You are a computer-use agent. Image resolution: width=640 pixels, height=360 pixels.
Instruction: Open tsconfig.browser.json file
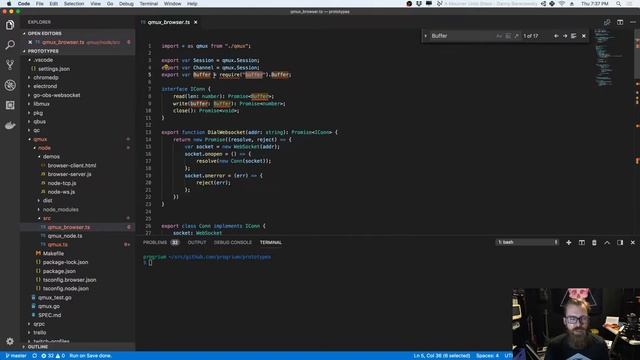69,280
